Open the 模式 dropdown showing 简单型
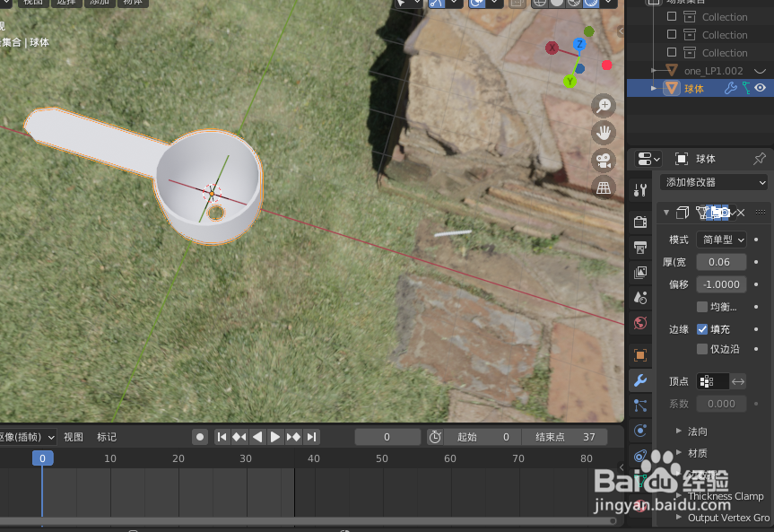Screen dimensions: 774x532 (x=721, y=239)
